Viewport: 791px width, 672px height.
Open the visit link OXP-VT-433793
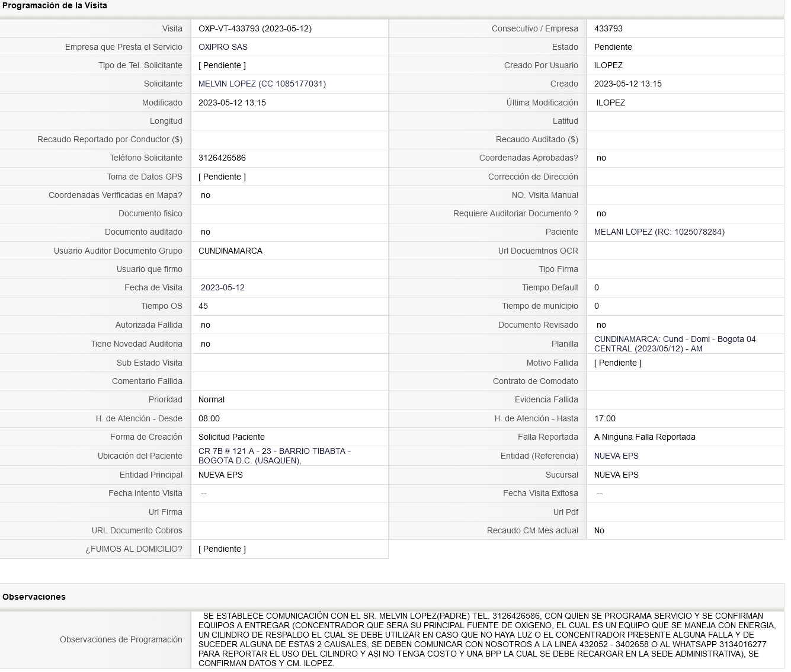click(255, 28)
